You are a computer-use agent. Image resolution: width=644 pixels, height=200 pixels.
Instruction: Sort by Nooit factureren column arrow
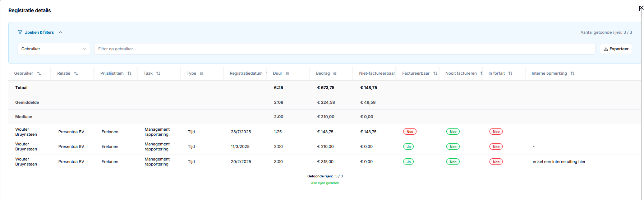click(481, 73)
